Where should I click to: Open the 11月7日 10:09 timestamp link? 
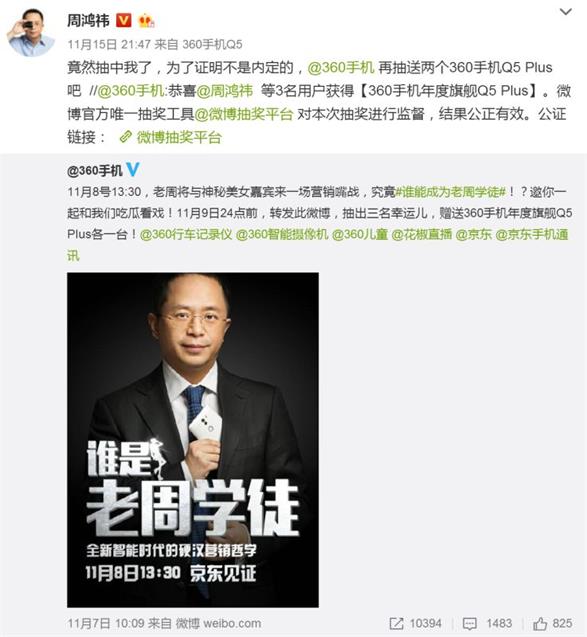click(106, 623)
